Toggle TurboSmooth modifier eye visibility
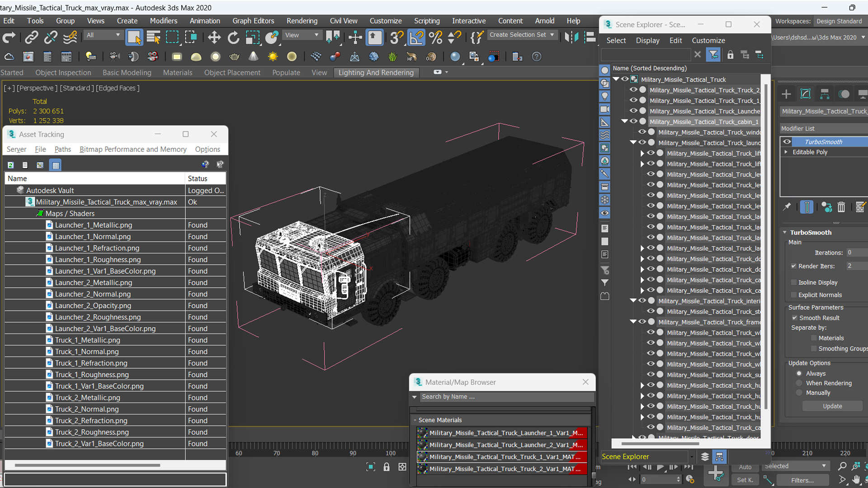 click(787, 141)
